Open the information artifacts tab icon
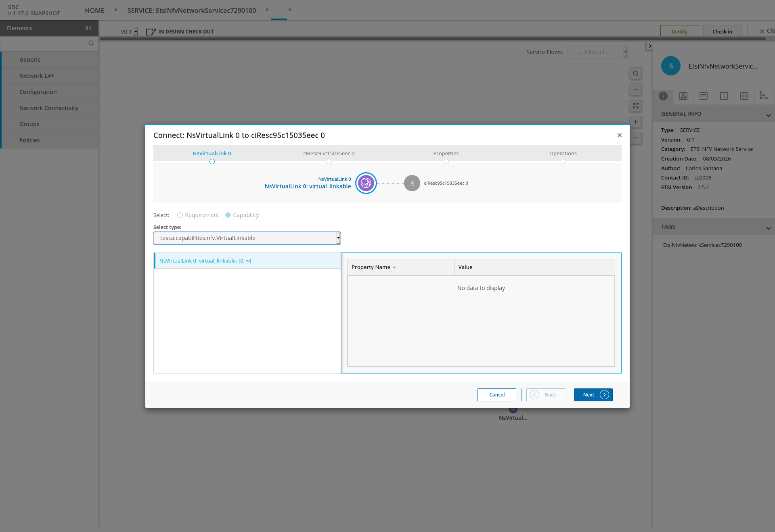 (x=724, y=96)
